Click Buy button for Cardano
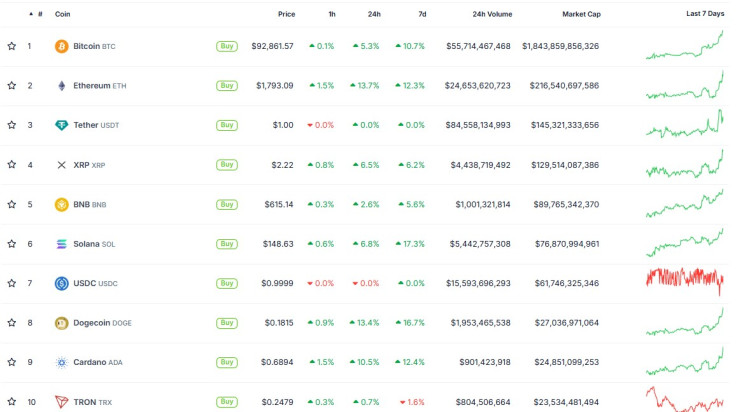 pos(227,362)
